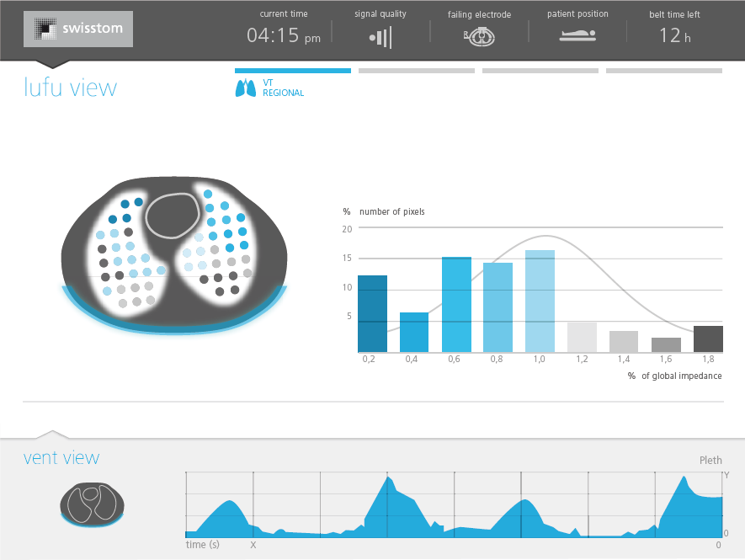Click the blue lungs VT Regional icon
This screenshot has width=745, height=560.
(246, 88)
